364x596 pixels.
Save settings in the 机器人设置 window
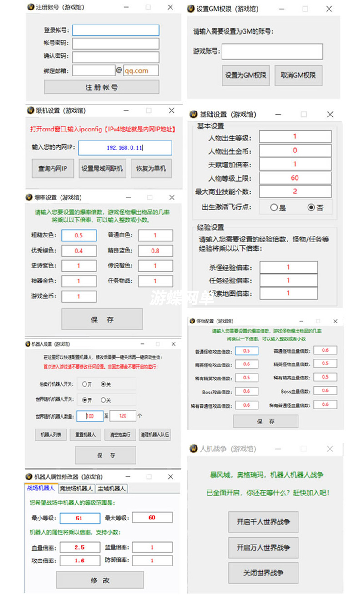(x=106, y=455)
